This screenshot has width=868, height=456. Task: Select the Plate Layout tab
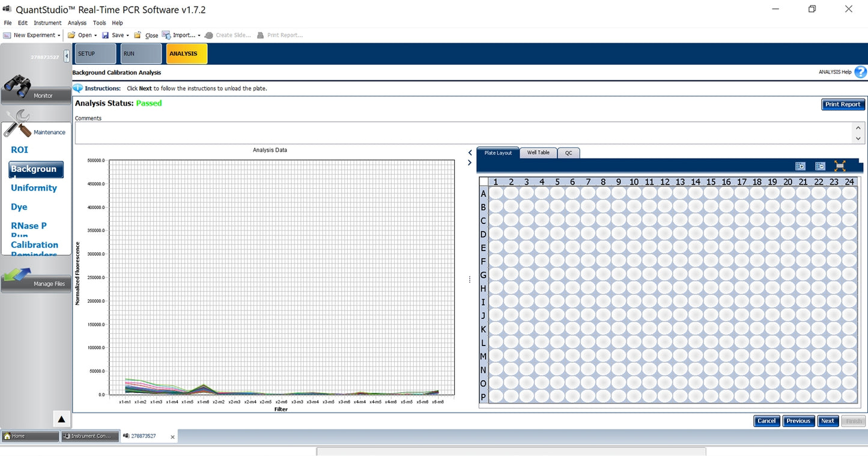498,153
